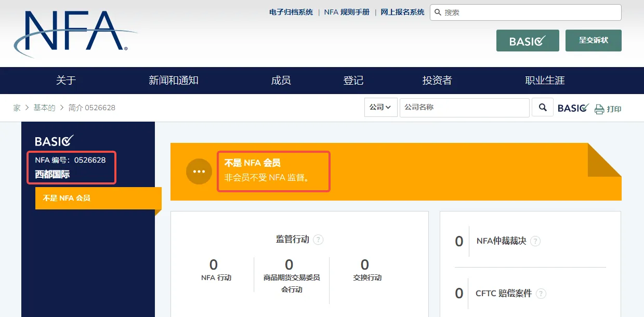The height and width of the screenshot is (317, 644).
Task: Click the 呈交诉状 button
Action: click(x=594, y=41)
